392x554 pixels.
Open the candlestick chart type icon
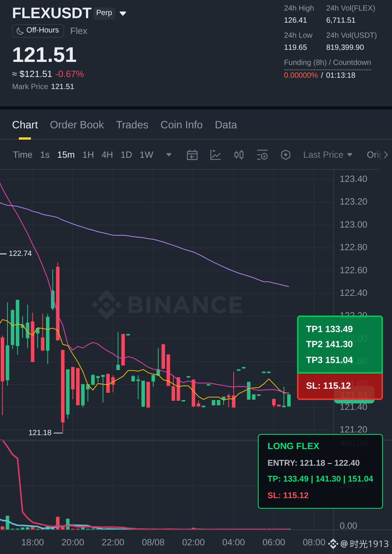(x=239, y=155)
